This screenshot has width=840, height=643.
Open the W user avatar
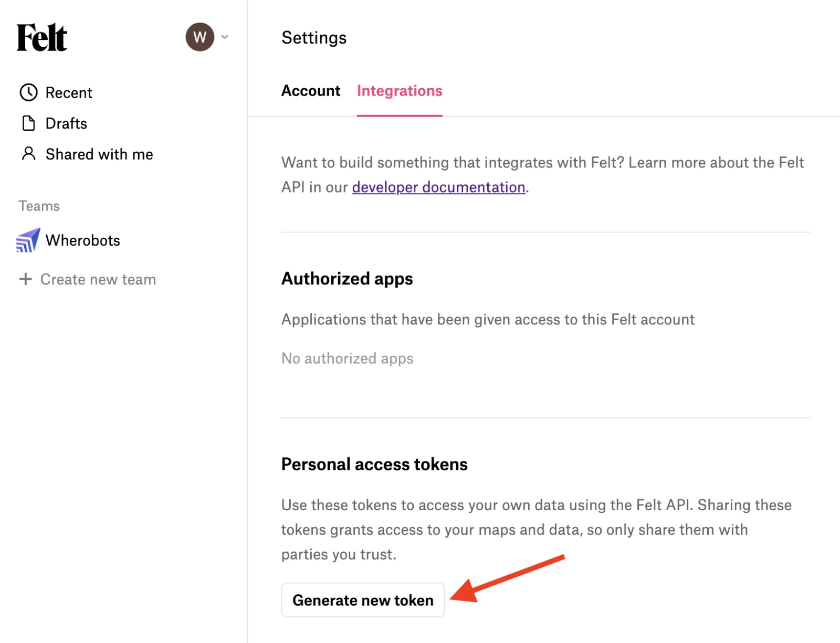(x=199, y=37)
